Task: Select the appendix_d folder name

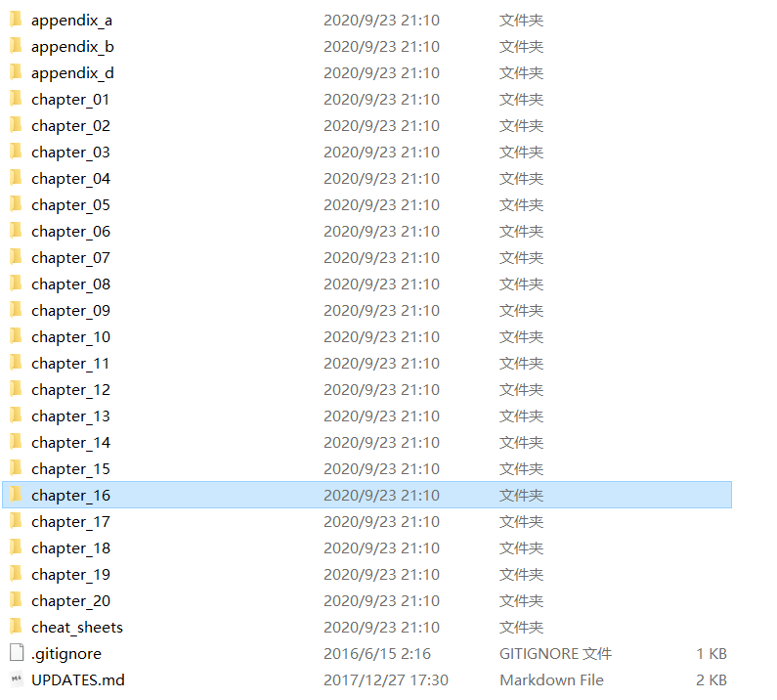Action: coord(72,73)
